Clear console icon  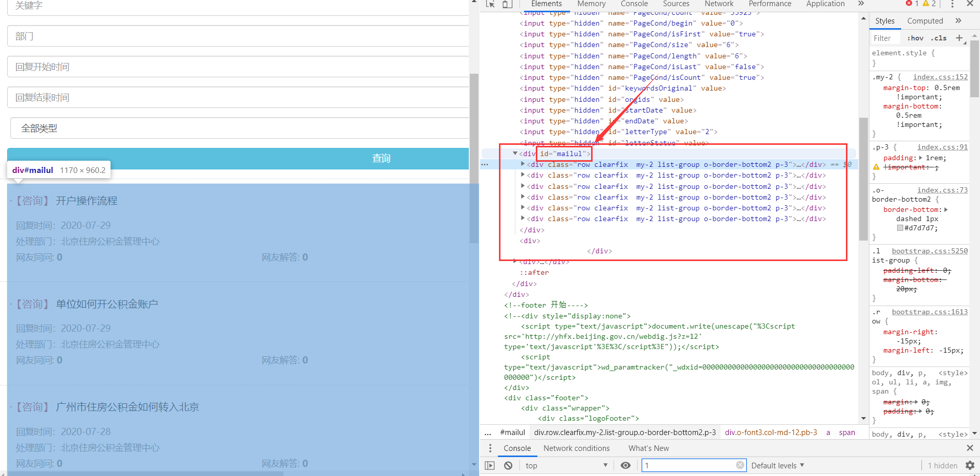pyautogui.click(x=508, y=465)
